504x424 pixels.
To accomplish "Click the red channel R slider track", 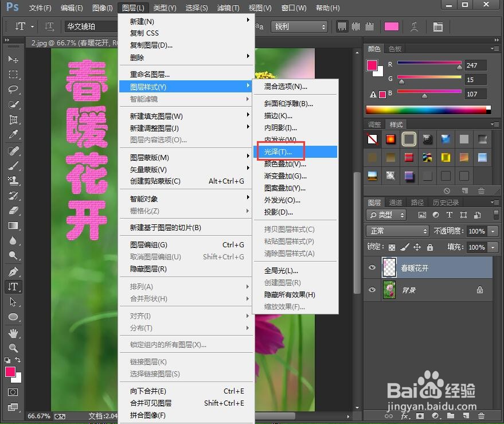I will [429, 63].
